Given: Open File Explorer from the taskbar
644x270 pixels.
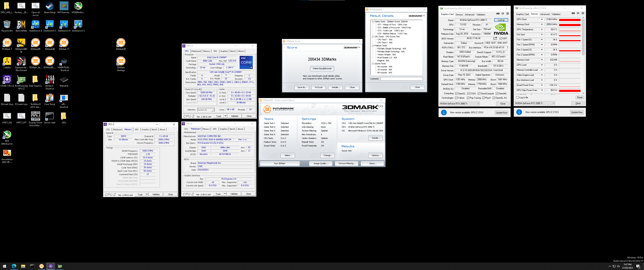Looking at the screenshot, I should pyautogui.click(x=23, y=266).
